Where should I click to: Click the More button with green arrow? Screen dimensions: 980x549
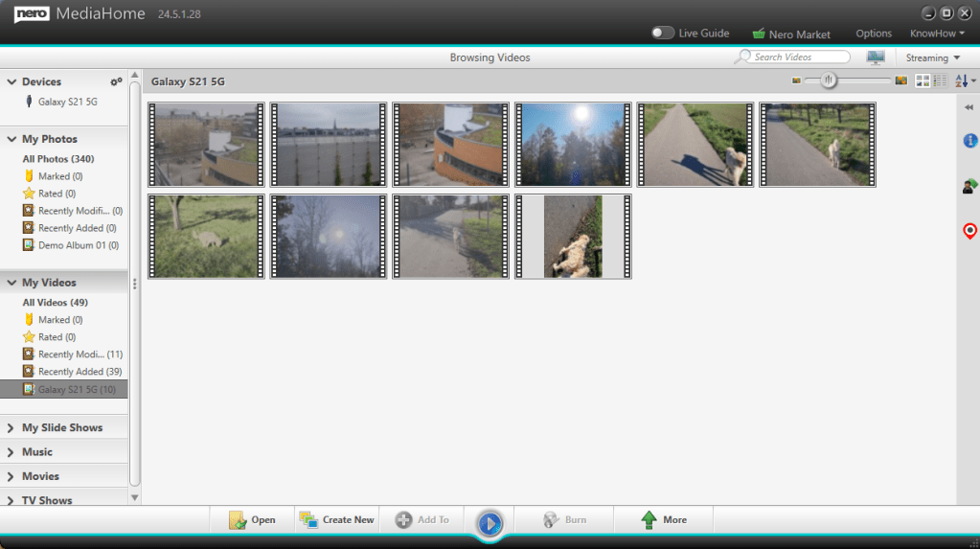tap(663, 520)
